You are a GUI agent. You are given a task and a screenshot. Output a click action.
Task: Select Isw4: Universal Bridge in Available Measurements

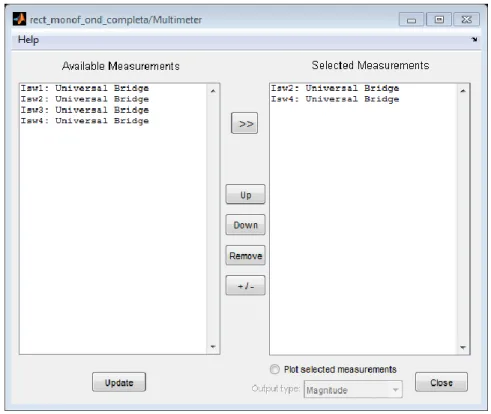(x=85, y=121)
